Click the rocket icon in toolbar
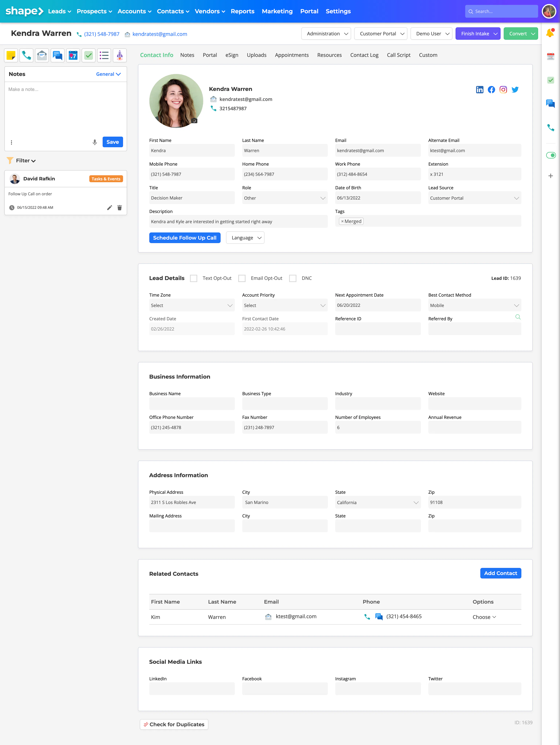This screenshot has width=560, height=745. [120, 55]
